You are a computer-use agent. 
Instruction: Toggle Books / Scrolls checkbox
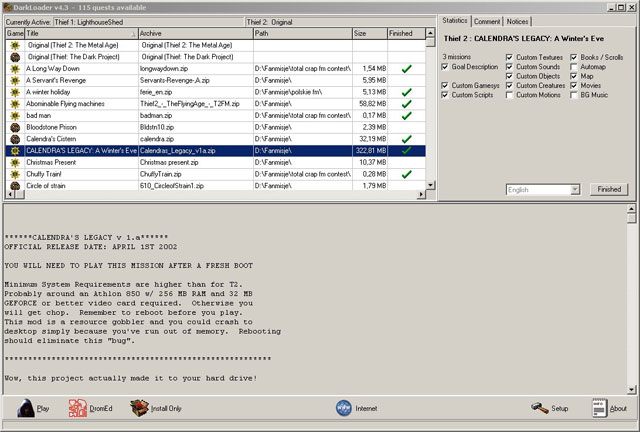[574, 57]
